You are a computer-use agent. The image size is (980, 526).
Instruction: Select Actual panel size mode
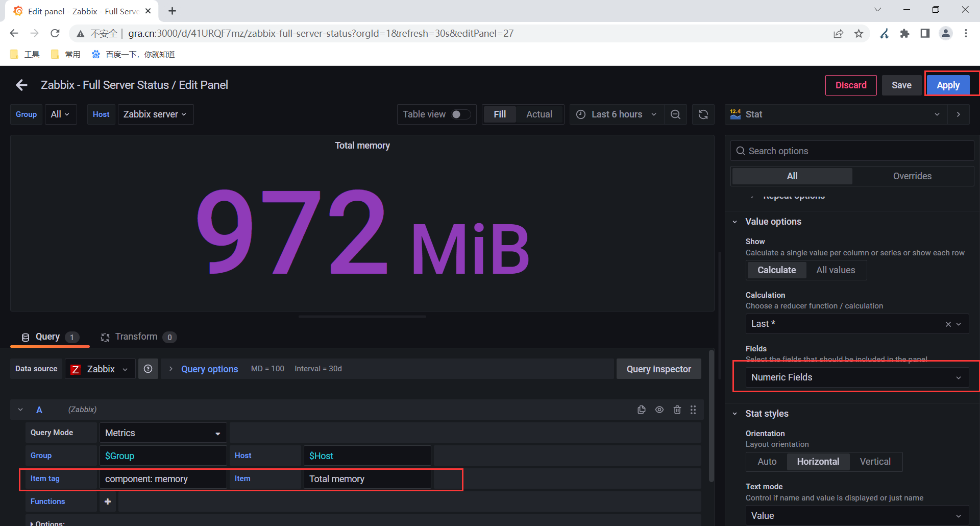(539, 114)
